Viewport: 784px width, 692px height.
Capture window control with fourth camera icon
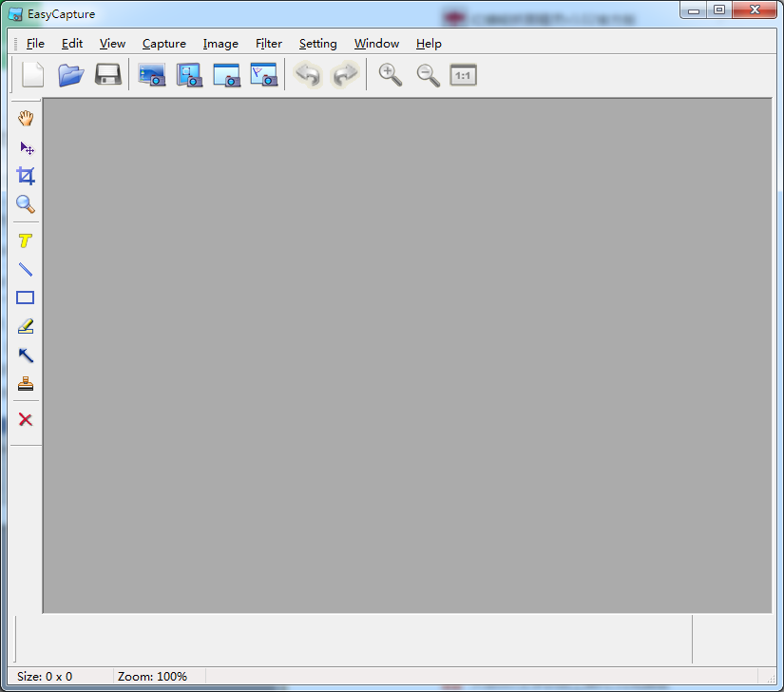pos(263,75)
